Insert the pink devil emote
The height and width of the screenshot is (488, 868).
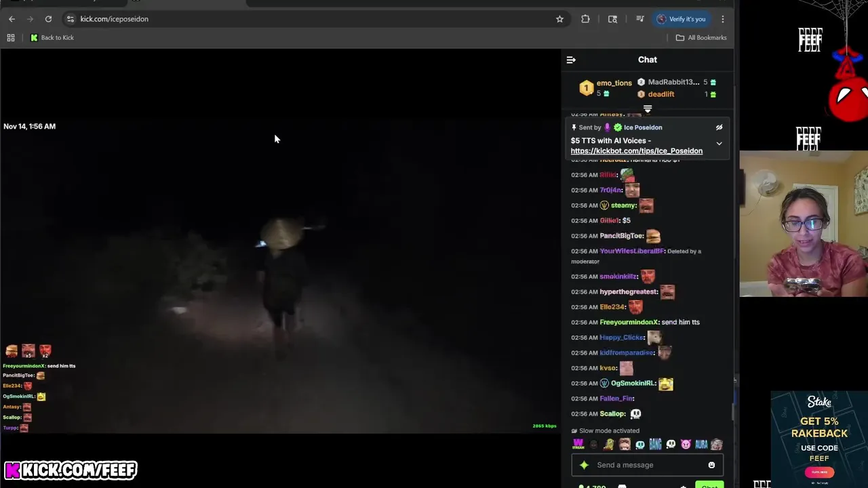pyautogui.click(x=686, y=445)
